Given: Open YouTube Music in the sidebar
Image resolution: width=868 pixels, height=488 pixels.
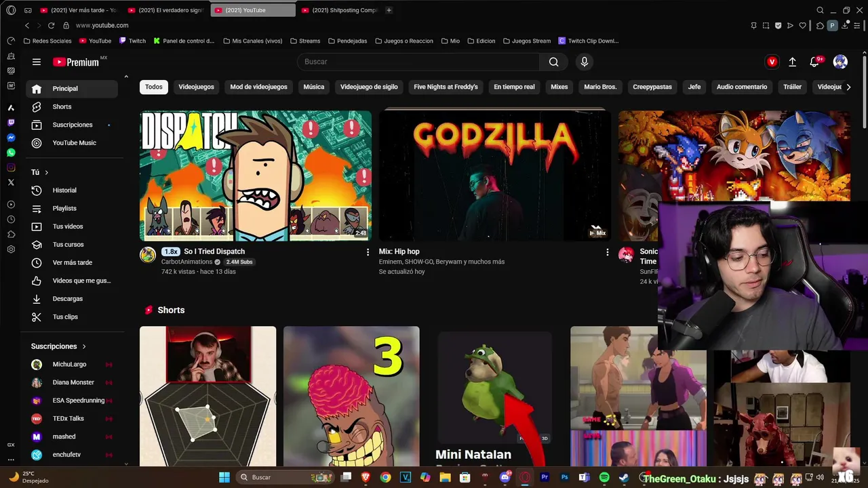Looking at the screenshot, I should click(73, 143).
